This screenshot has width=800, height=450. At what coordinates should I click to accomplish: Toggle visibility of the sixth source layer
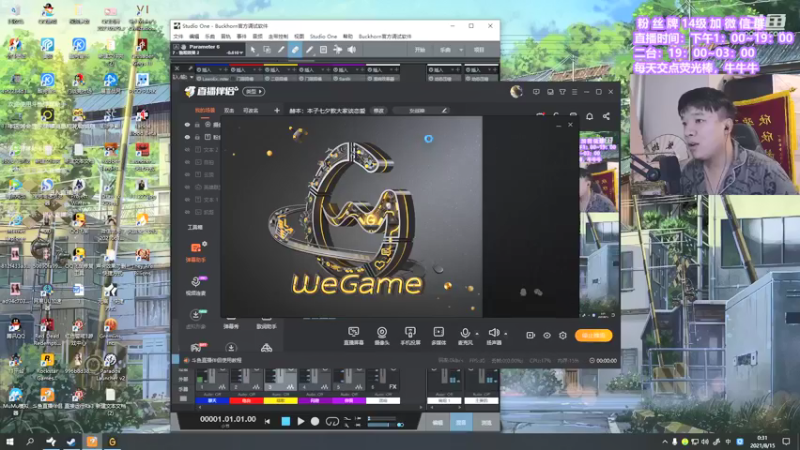point(187,187)
